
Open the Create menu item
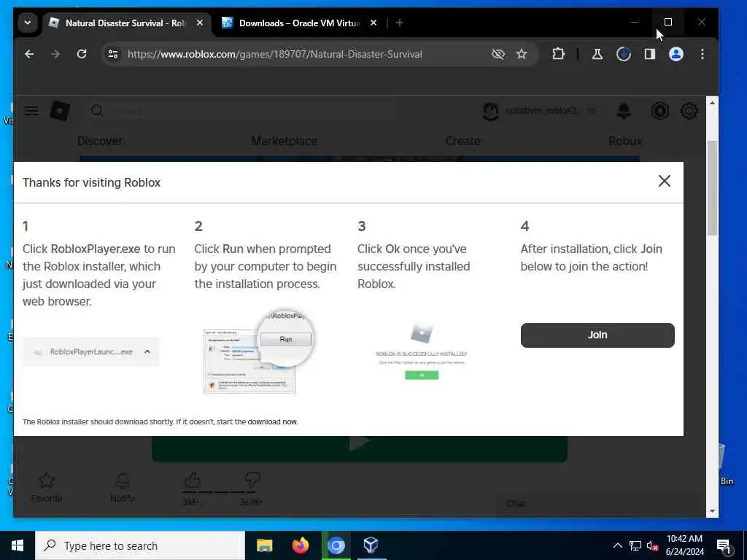click(463, 141)
